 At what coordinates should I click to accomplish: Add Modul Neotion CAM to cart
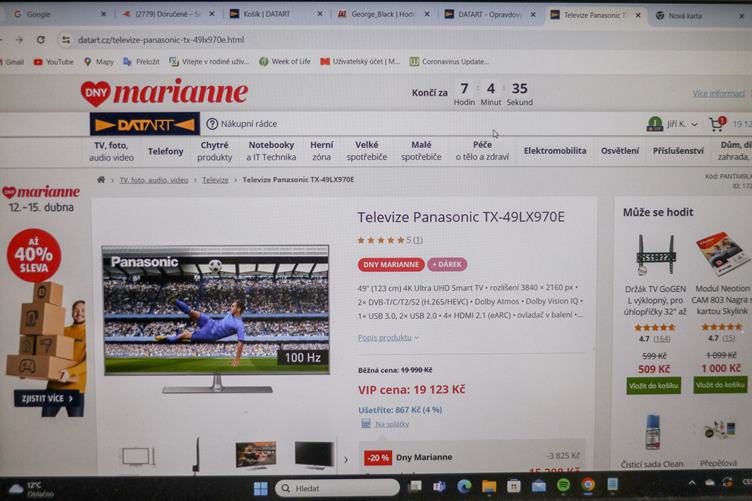[x=720, y=385]
